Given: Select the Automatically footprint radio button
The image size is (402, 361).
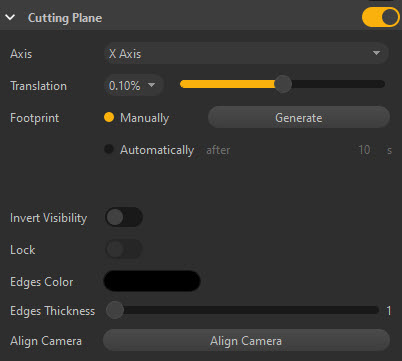Looking at the screenshot, I should [109, 149].
